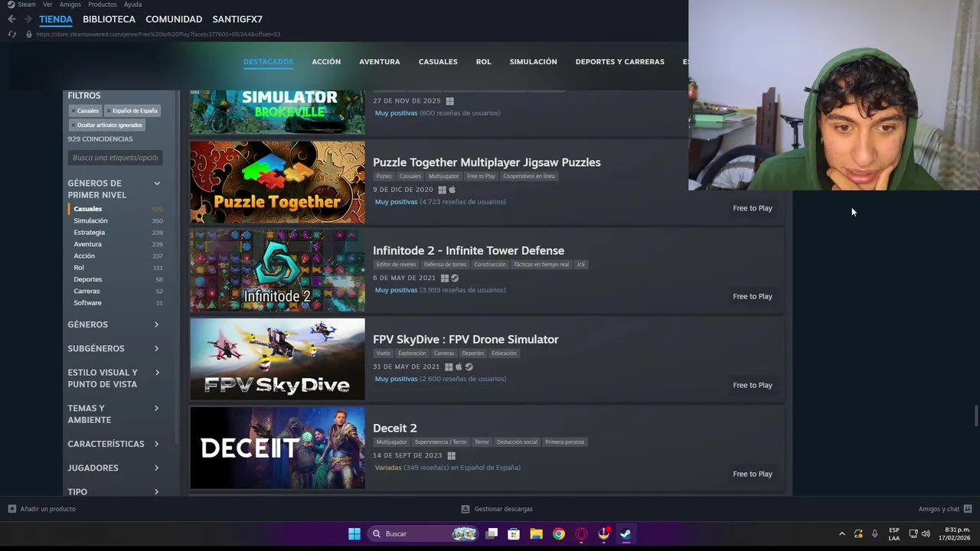Toggle the Carreras genre filter
Screen dimensions: 980x551
tap(116, 291)
